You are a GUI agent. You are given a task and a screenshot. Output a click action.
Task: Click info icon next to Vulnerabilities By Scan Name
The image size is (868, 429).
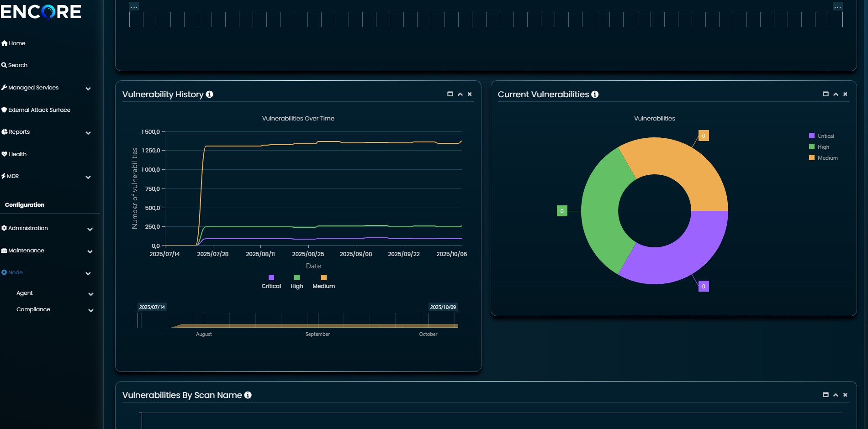(248, 395)
